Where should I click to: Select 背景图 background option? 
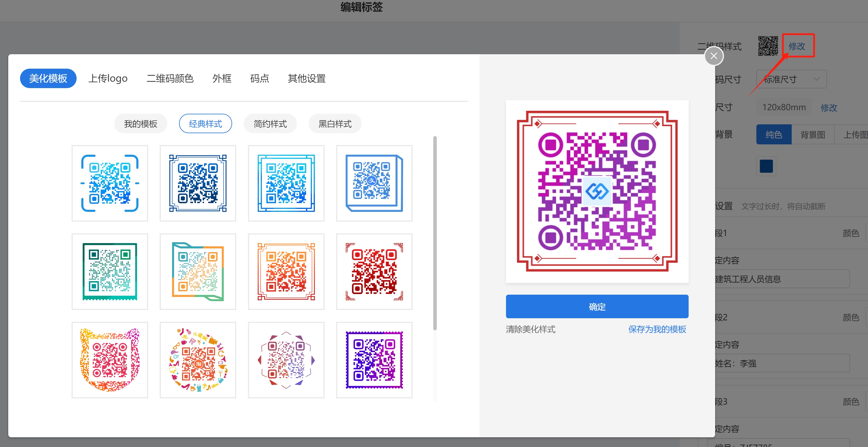[813, 135]
